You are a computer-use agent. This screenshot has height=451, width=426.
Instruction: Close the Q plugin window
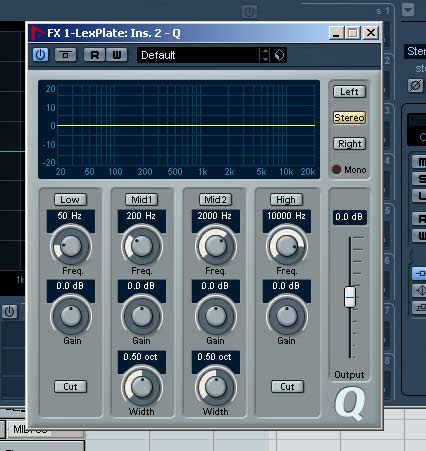[371, 33]
